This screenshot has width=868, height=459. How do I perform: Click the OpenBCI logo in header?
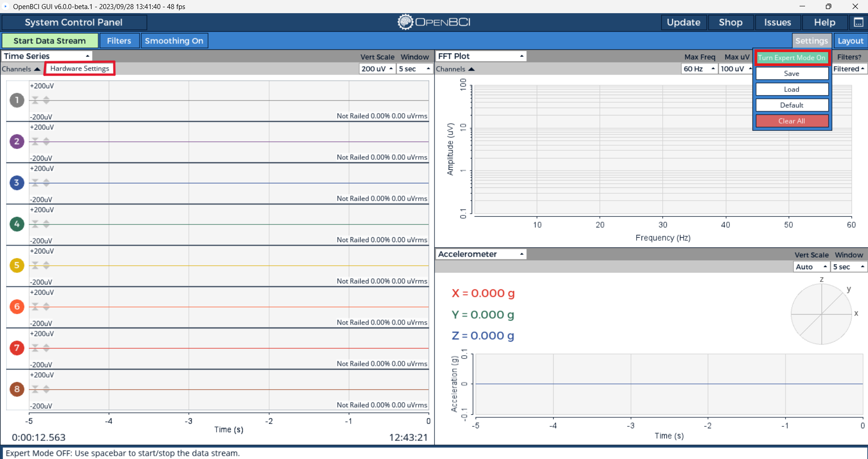pyautogui.click(x=434, y=22)
